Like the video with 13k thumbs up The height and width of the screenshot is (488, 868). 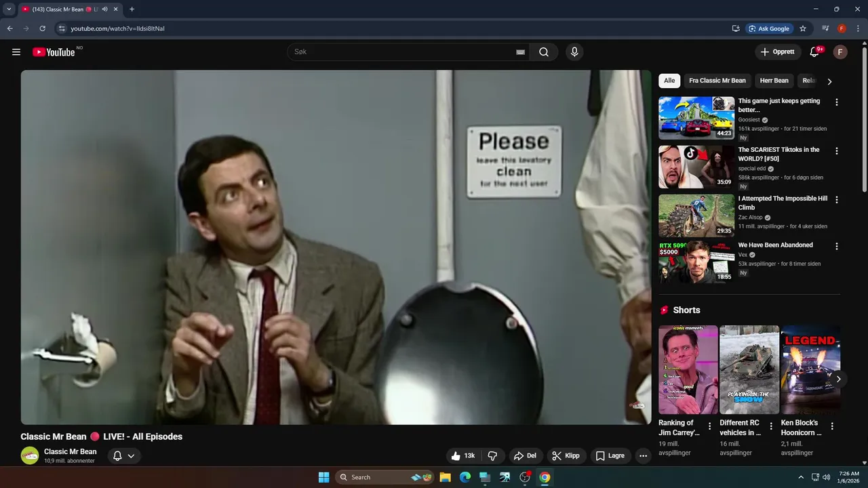464,455
